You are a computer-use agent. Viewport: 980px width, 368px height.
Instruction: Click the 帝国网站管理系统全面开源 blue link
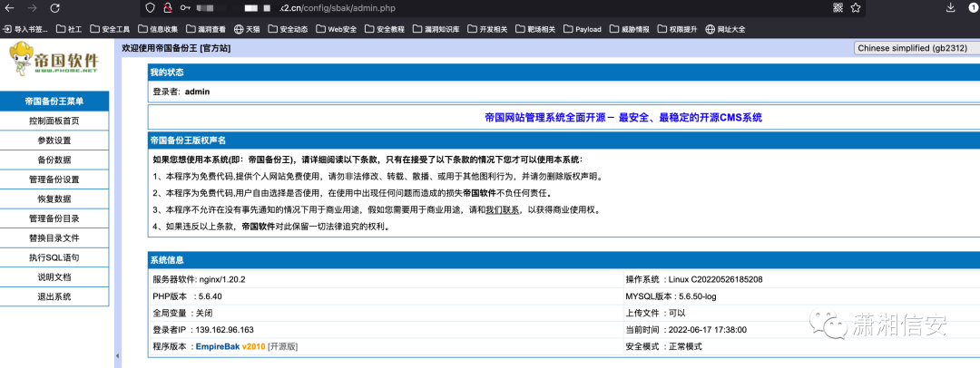(623, 117)
